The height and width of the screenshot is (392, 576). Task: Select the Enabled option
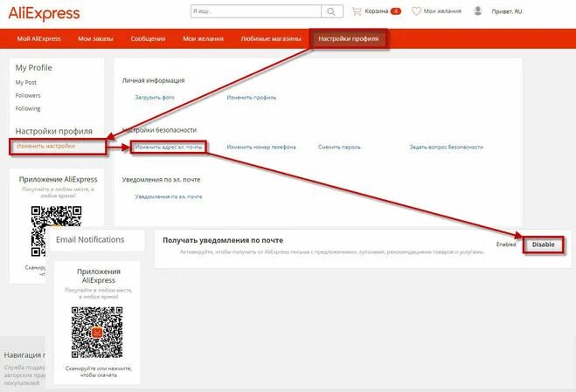pyautogui.click(x=506, y=244)
